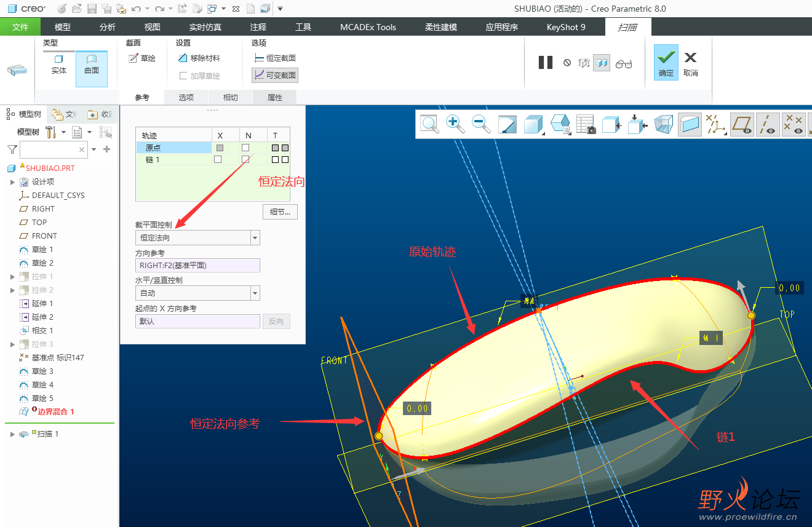The image size is (812, 527).
Task: Toggle plane display eye icon
Action: coord(742,125)
